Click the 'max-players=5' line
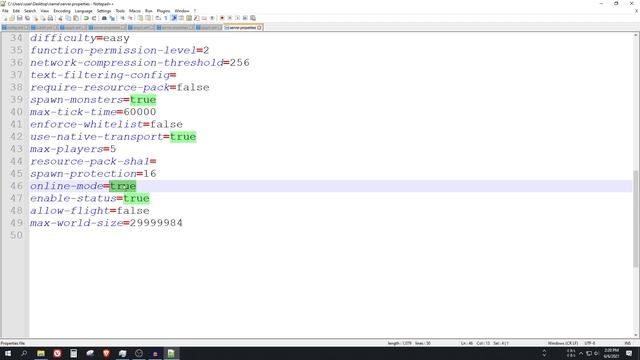This screenshot has height=360, width=640. tap(73, 149)
